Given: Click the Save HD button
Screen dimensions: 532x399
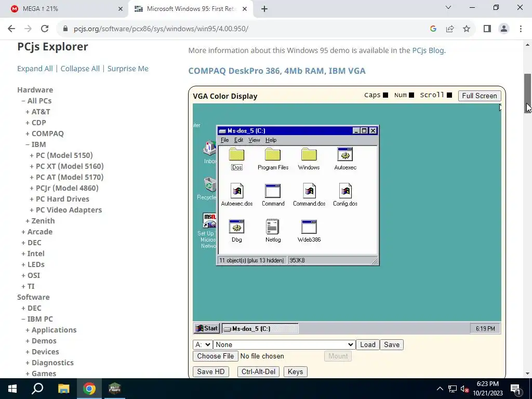Looking at the screenshot, I should (211, 371).
